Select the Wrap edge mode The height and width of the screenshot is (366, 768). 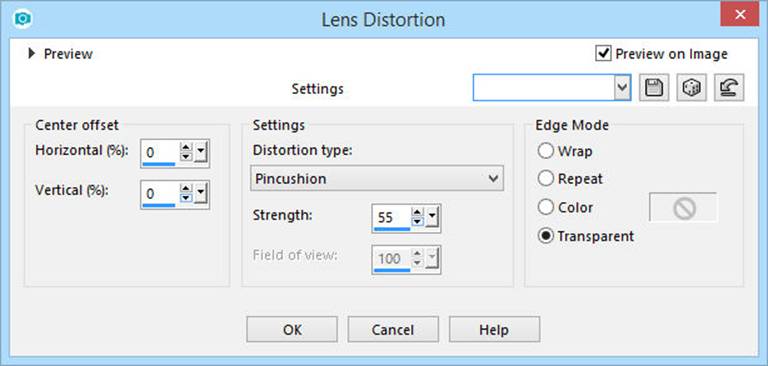click(x=546, y=151)
